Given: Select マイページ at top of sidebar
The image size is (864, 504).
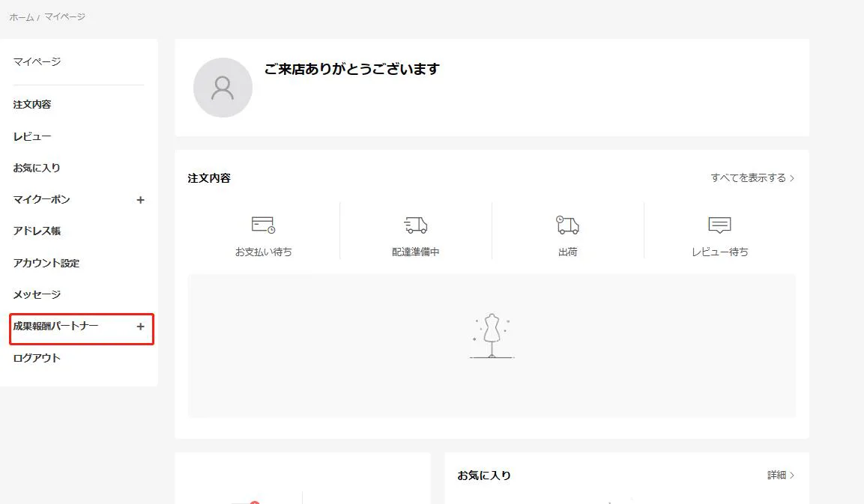Looking at the screenshot, I should [37, 62].
